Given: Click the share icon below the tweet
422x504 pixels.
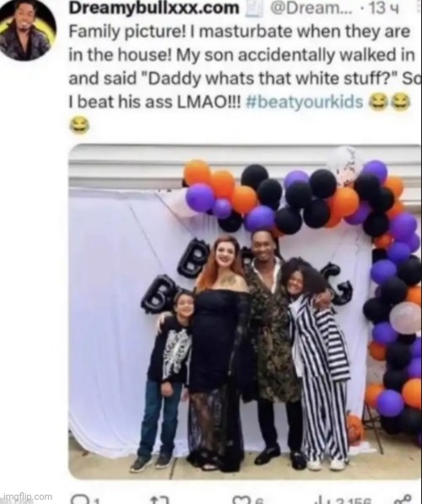Looking at the screenshot, I should (403, 500).
